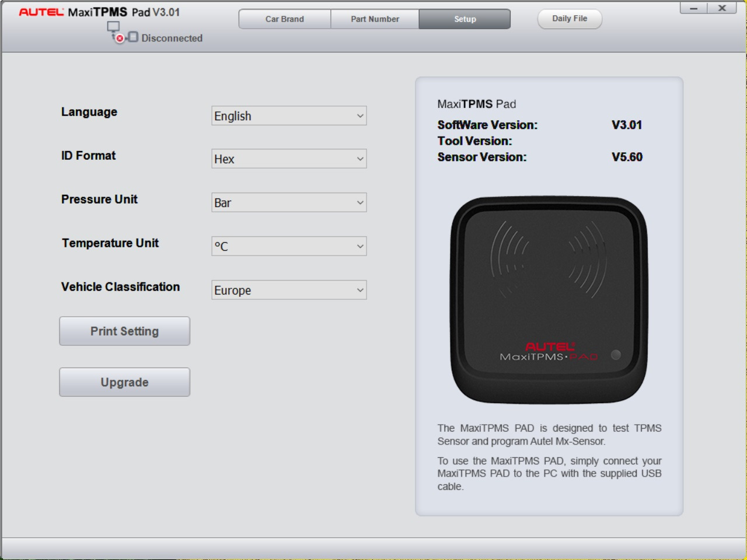747x560 pixels.
Task: Click the Tool Version label
Action: pyautogui.click(x=474, y=141)
